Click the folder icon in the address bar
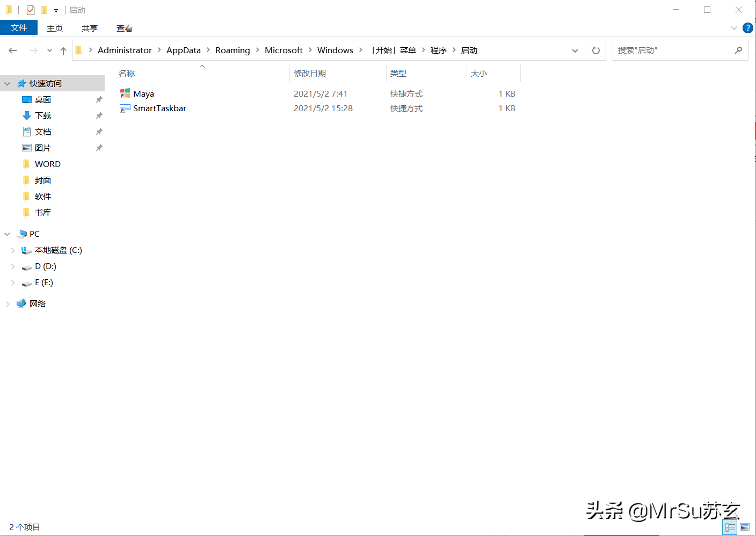 click(79, 50)
